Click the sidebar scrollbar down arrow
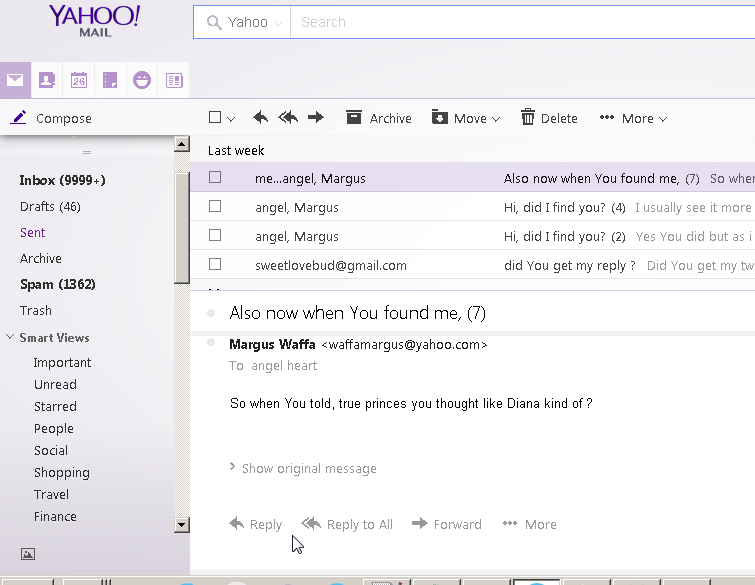Image resolution: width=755 pixels, height=585 pixels. click(182, 524)
